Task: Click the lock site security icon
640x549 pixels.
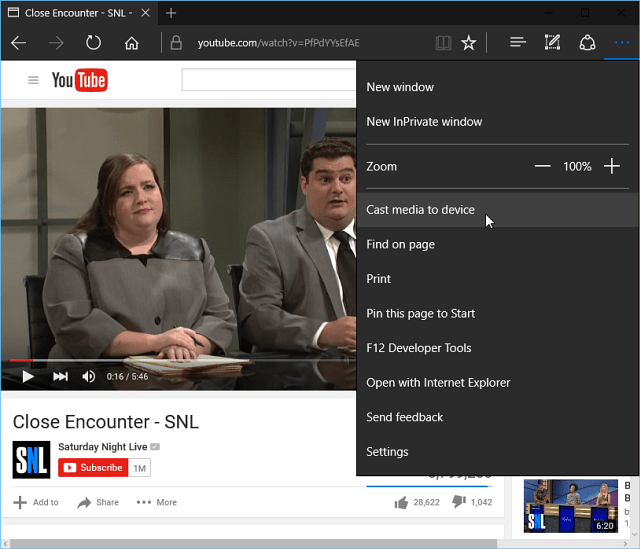Action: click(x=176, y=42)
